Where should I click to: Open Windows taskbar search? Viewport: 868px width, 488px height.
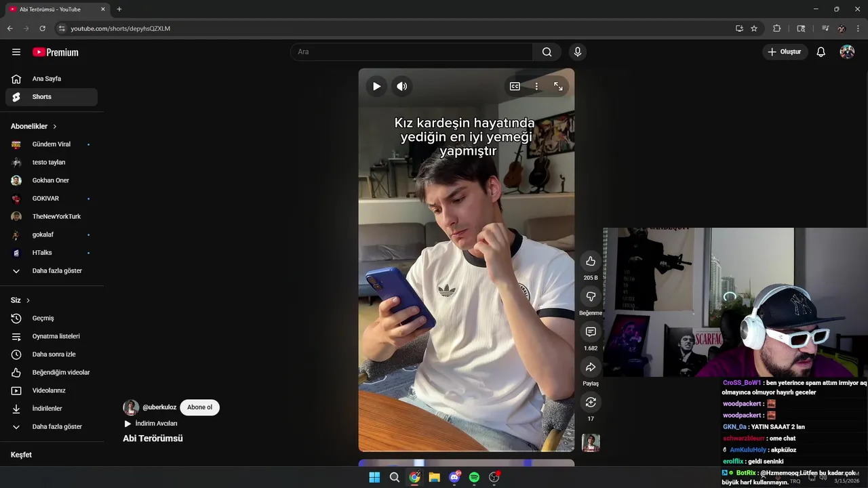click(395, 477)
